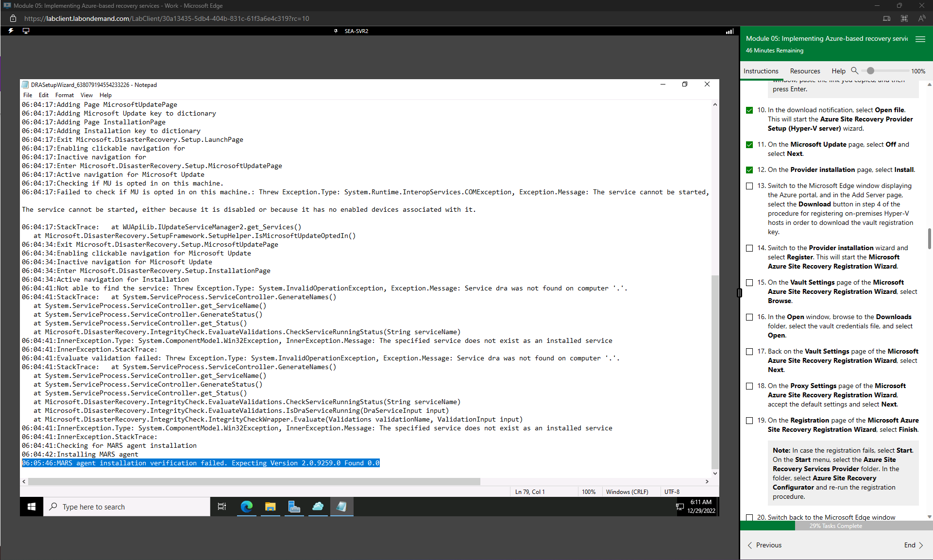Click the pin icon next to SEA-SVR2
This screenshot has height=560, width=933.
pos(336,31)
